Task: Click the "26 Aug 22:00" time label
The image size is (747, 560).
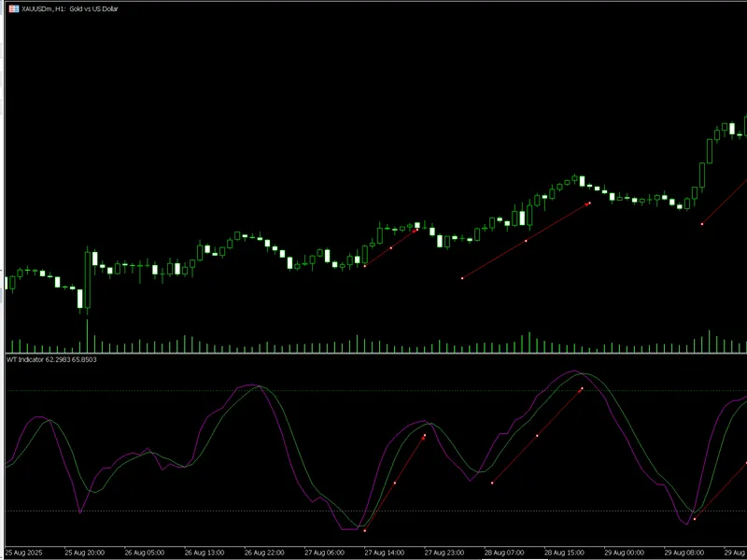Action: (x=264, y=553)
